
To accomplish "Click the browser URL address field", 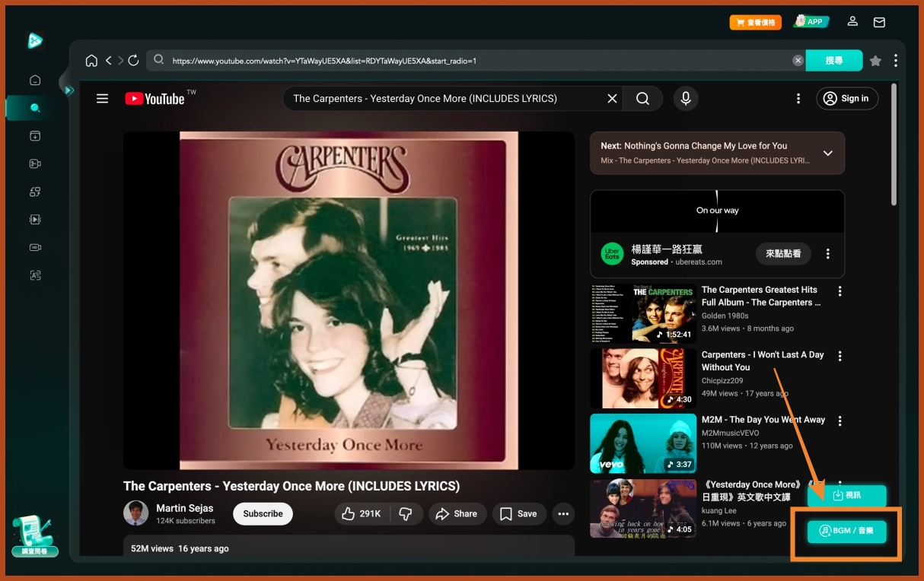I will 480,61.
